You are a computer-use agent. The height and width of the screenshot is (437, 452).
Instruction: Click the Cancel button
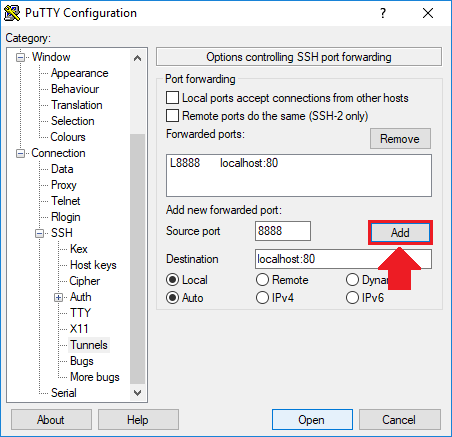(x=399, y=420)
